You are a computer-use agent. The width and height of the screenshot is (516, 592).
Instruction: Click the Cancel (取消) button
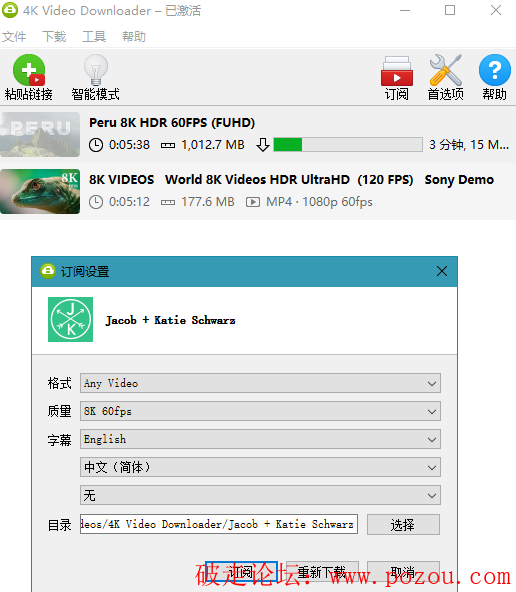click(403, 572)
